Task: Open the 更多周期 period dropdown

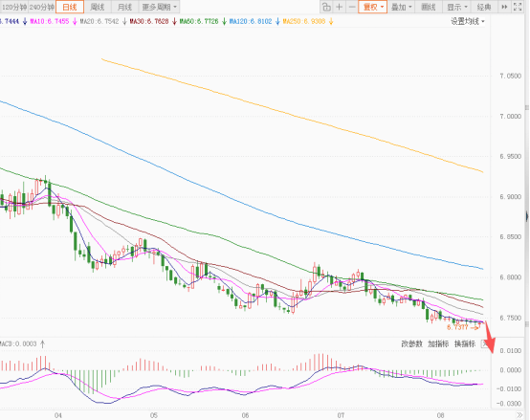Action: pos(159,7)
